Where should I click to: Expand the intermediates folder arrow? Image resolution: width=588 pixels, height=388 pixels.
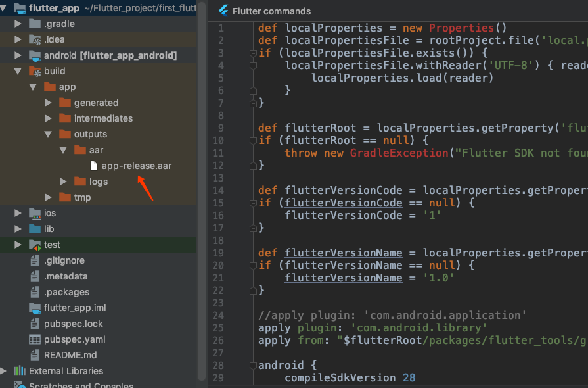click(x=48, y=118)
